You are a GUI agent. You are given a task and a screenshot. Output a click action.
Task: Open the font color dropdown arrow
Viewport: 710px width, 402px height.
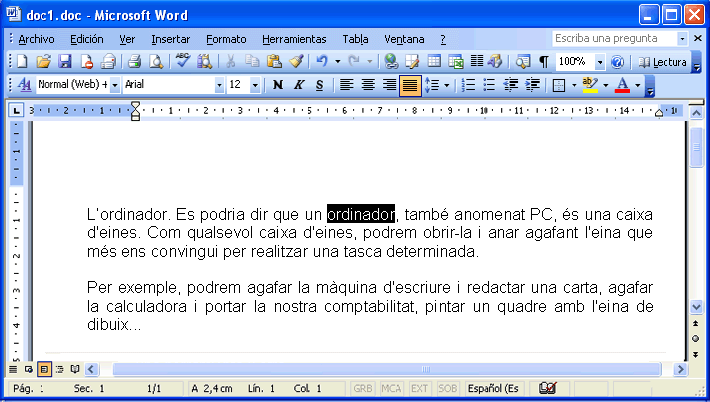638,85
